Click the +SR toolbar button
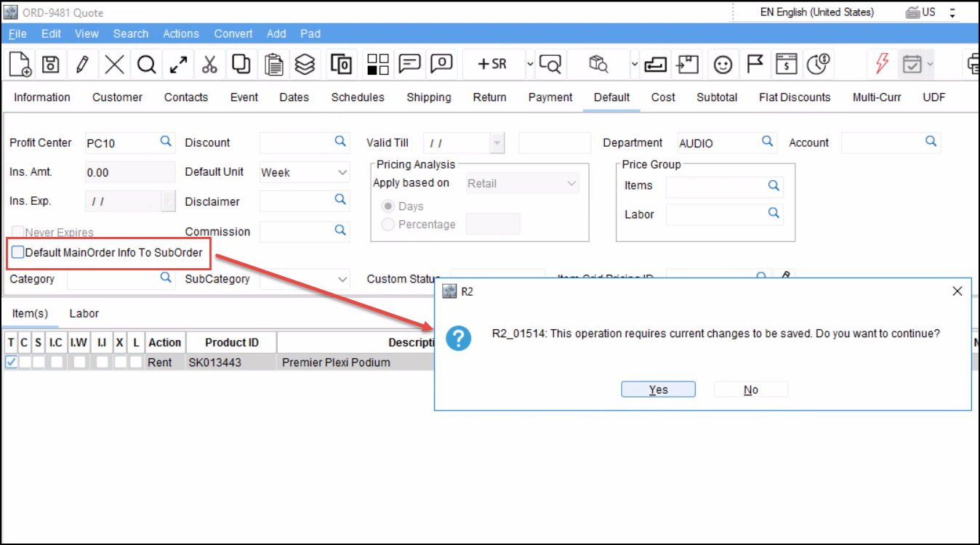Viewport: 980px width, 545px height. click(x=491, y=64)
